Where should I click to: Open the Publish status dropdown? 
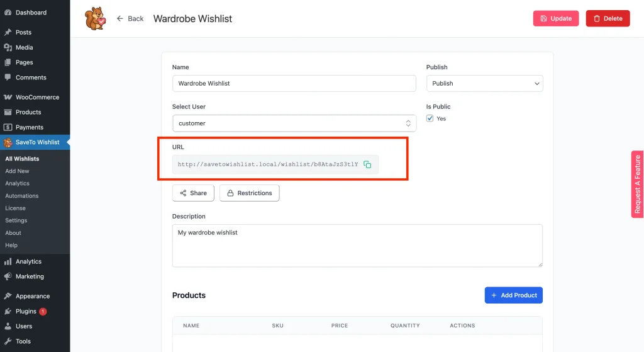485,84
